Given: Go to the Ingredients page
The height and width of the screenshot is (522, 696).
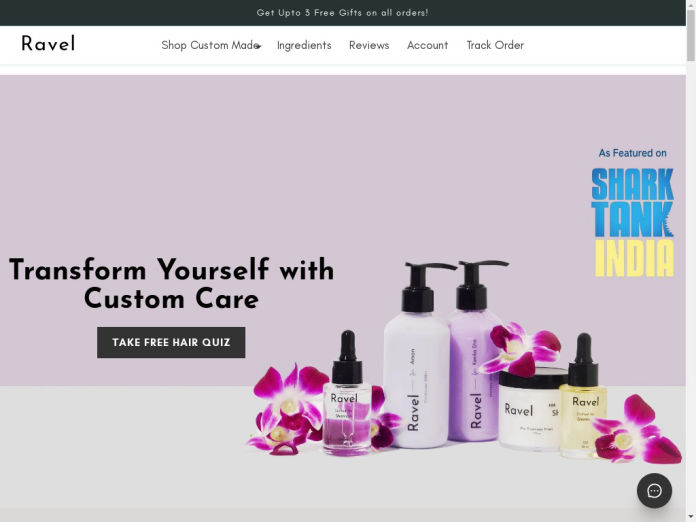Looking at the screenshot, I should [304, 45].
